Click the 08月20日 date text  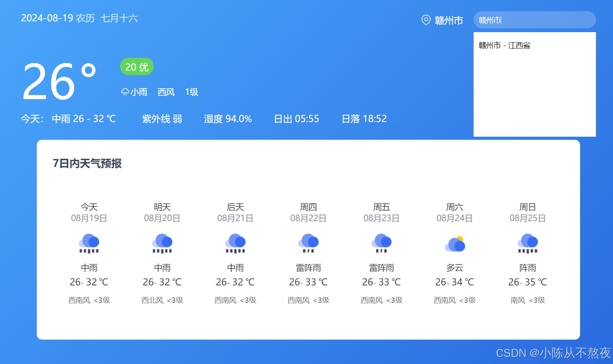(x=162, y=218)
